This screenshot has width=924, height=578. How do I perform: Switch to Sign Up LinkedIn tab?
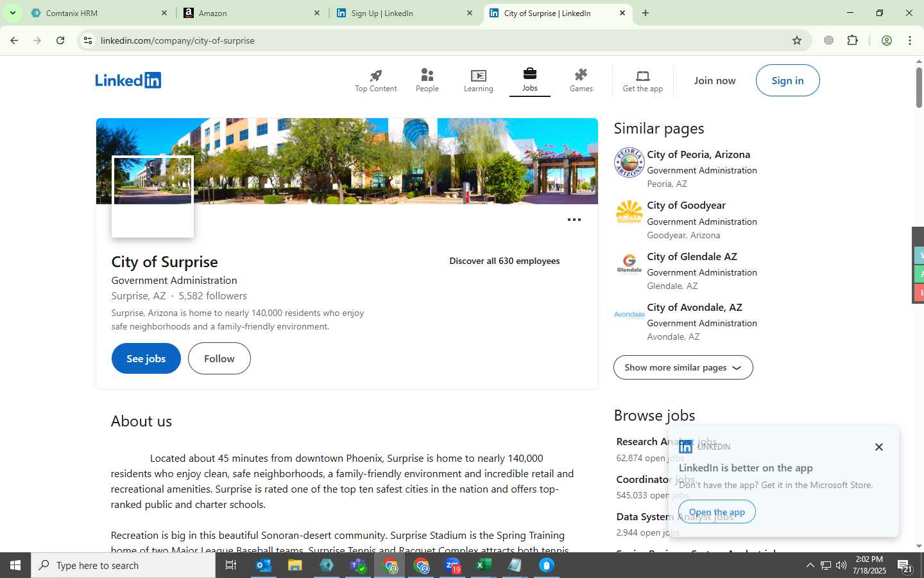coord(403,13)
